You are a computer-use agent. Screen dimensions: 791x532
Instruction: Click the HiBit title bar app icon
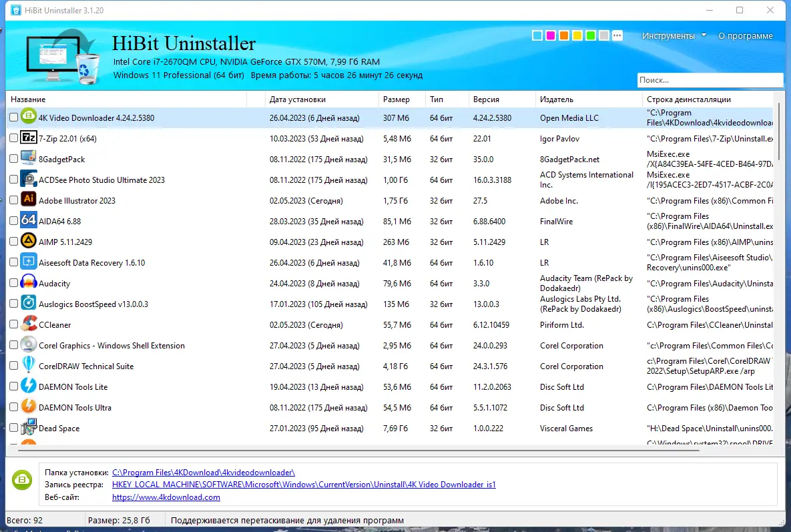click(x=16, y=10)
